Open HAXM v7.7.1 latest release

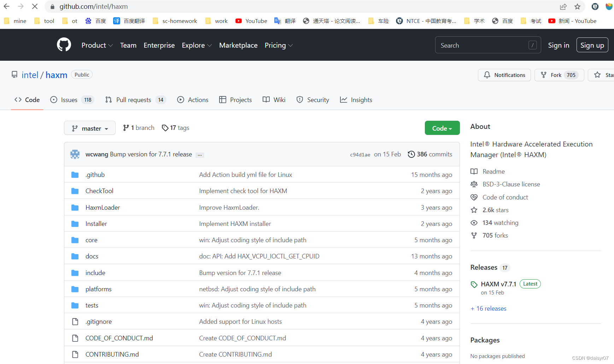(498, 284)
